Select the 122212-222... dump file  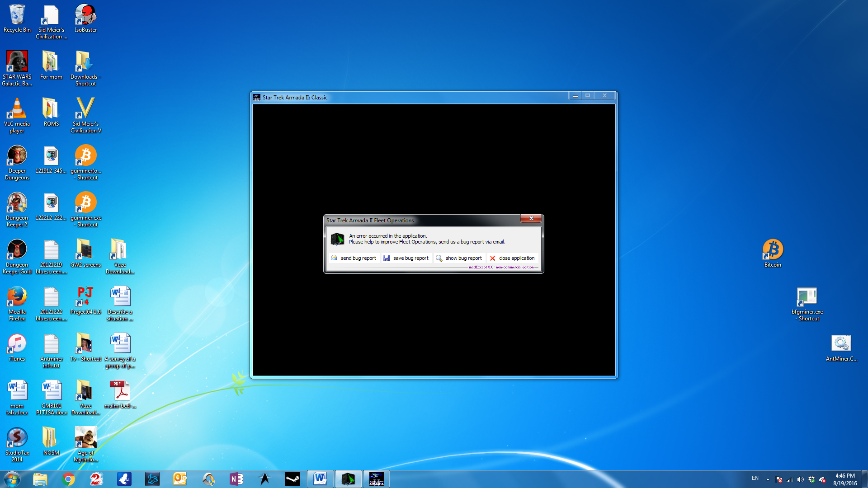[51, 206]
